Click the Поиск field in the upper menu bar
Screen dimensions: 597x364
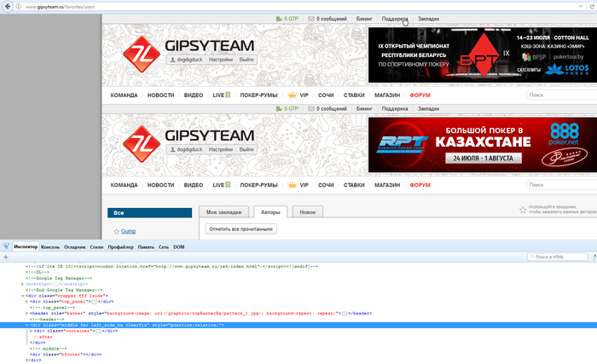(x=561, y=95)
